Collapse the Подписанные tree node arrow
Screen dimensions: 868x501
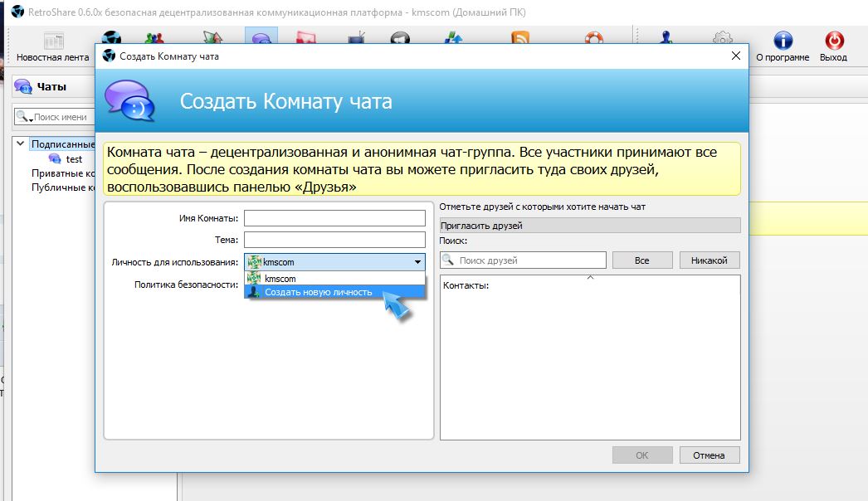coord(21,143)
